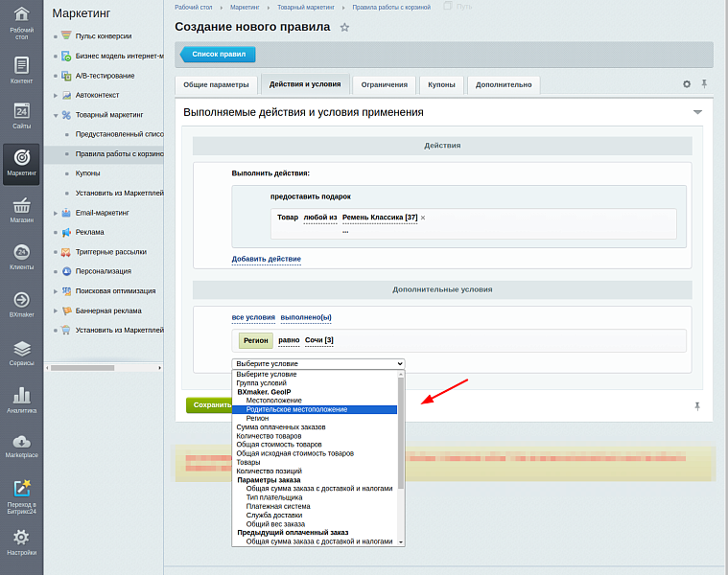Click the tab settings gear icon
This screenshot has width=728, height=575.
pyautogui.click(x=687, y=84)
